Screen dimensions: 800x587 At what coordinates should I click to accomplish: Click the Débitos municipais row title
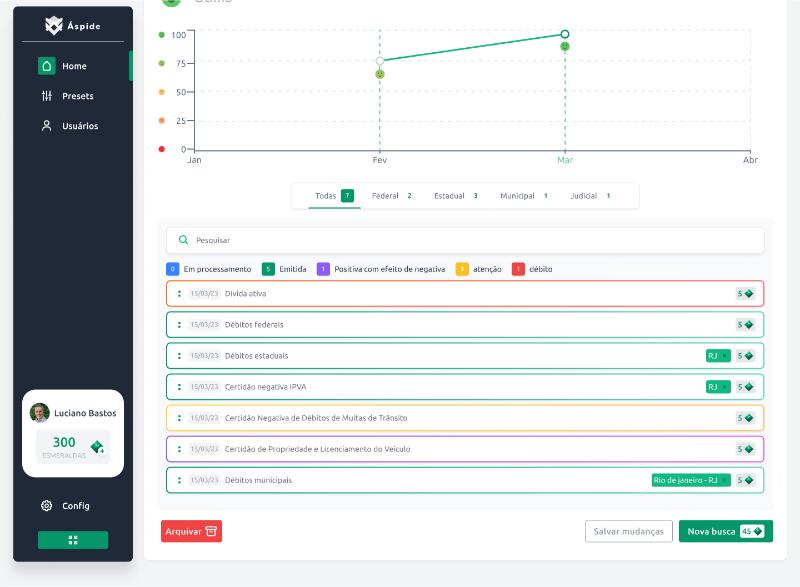click(x=258, y=480)
